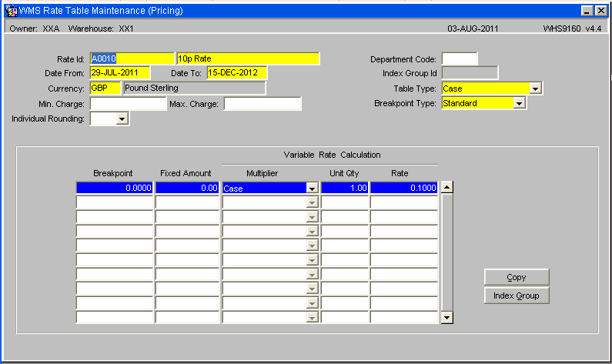Viewport: 612px width, 364px height.
Task: Select the Breakpoint cell 0.0000
Action: tap(115, 188)
